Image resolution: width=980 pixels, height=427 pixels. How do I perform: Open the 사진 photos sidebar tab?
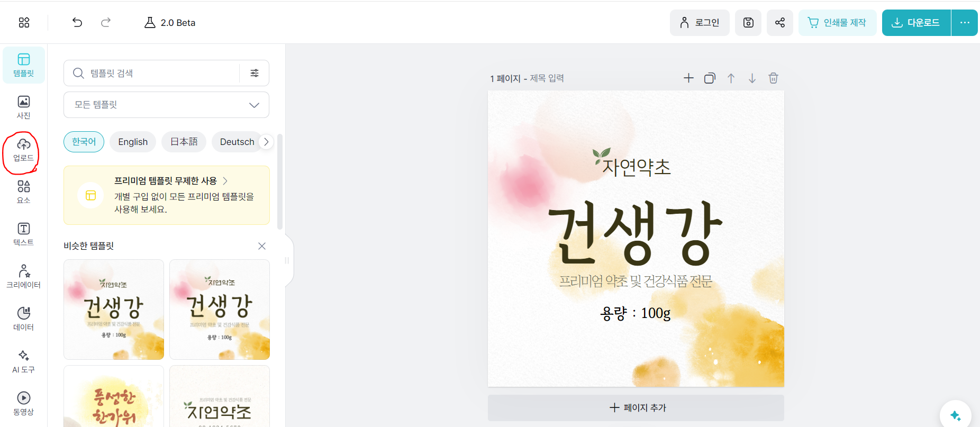24,107
